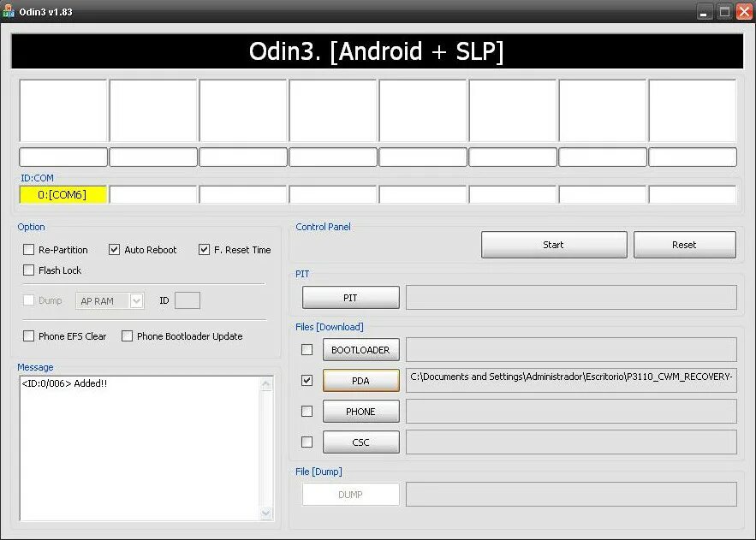Uncheck the PDA file checkbox

pyautogui.click(x=307, y=381)
